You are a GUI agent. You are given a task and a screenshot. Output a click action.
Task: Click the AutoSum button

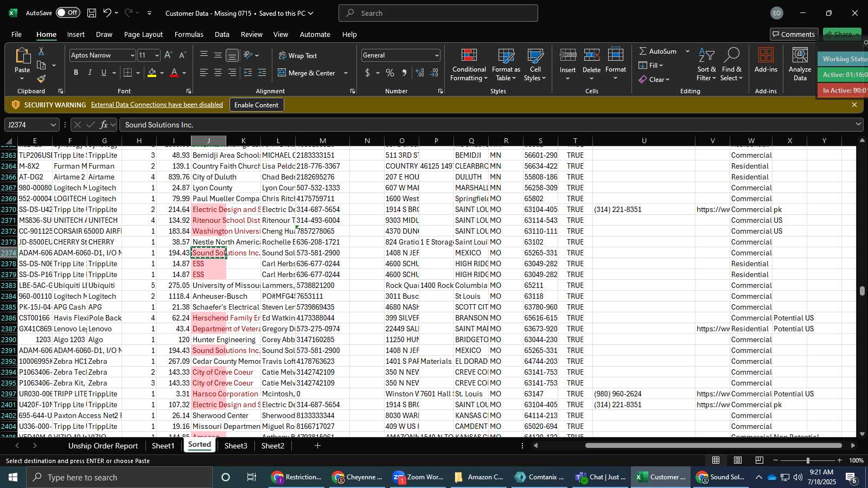click(x=658, y=51)
